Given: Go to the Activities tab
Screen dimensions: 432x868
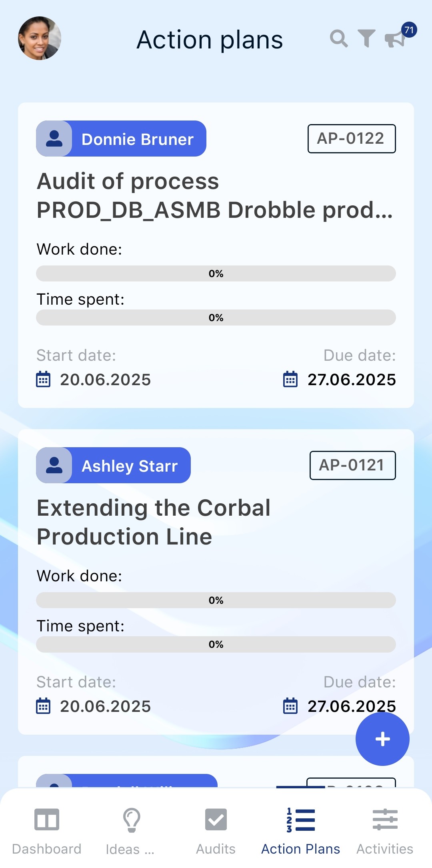Looking at the screenshot, I should (x=385, y=830).
